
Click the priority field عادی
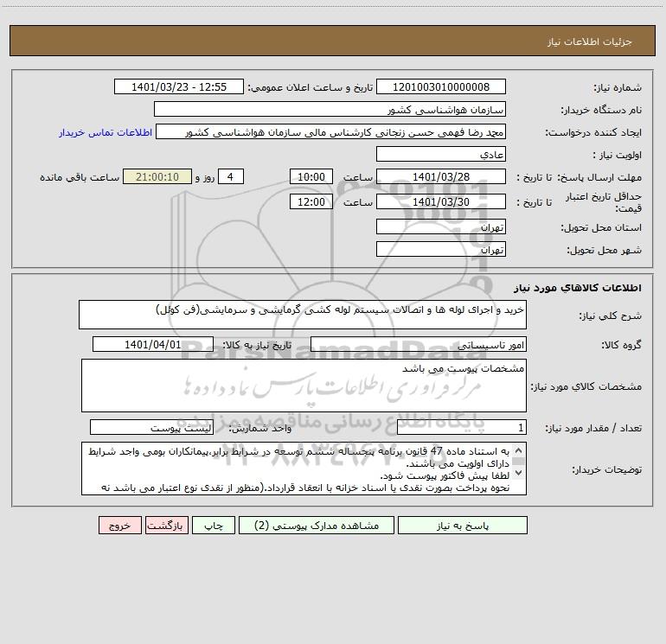441,155
